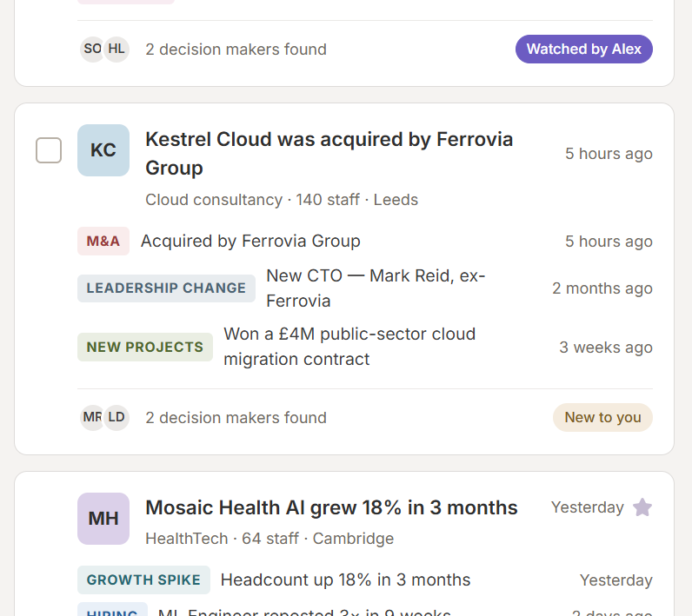Click the MH company logo tile

pos(103,519)
